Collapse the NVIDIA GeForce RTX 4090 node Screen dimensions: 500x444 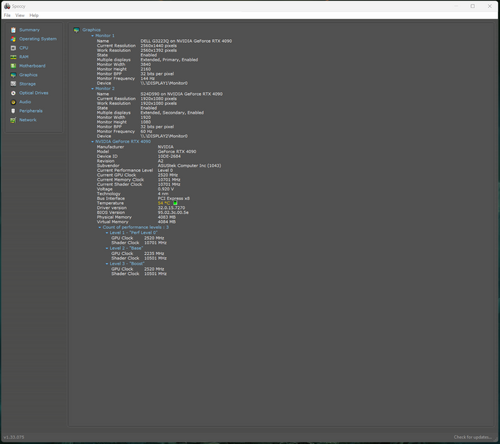click(x=93, y=142)
